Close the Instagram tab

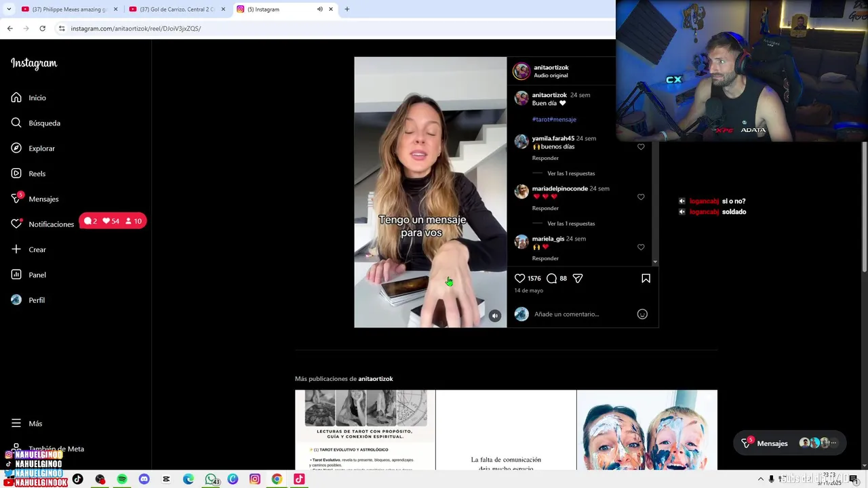[331, 9]
